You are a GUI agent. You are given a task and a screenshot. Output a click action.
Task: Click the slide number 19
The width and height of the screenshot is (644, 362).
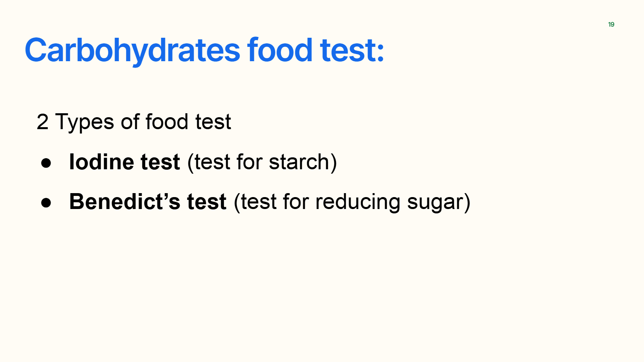click(611, 25)
